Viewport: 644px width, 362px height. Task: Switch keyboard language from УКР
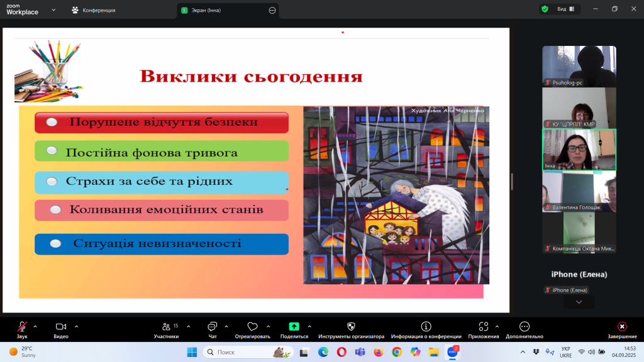click(565, 352)
